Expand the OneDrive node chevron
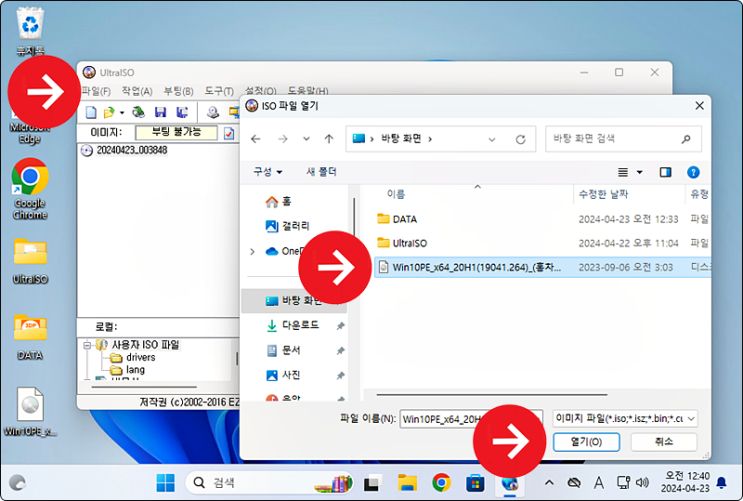Screen dimensions: 743x501 [x=252, y=251]
